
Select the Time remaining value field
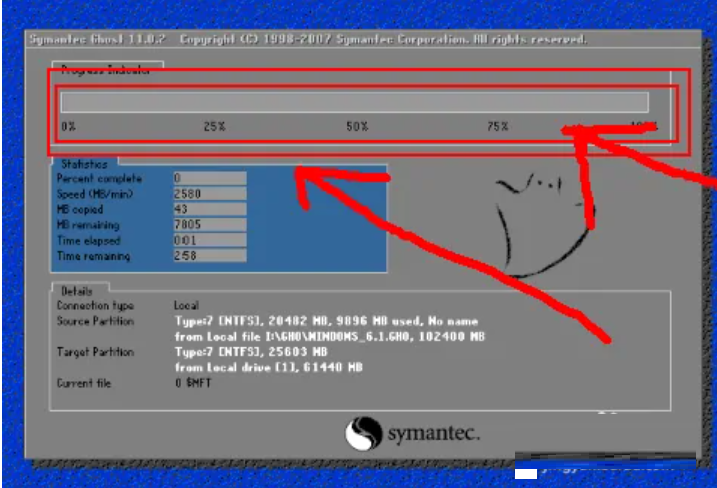pos(209,257)
